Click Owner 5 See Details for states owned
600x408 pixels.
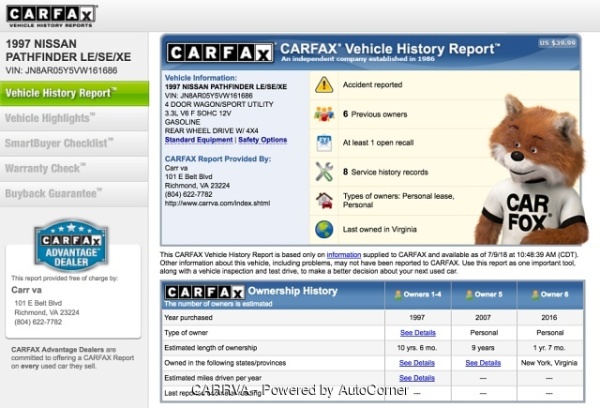pos(483,363)
